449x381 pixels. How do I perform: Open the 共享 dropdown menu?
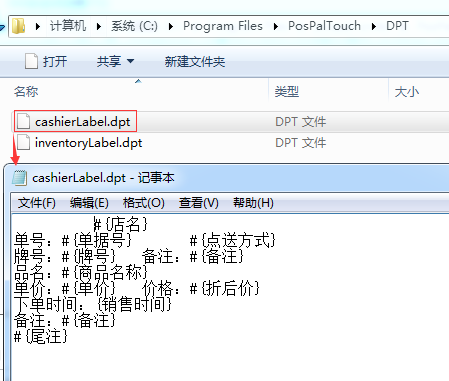115,61
